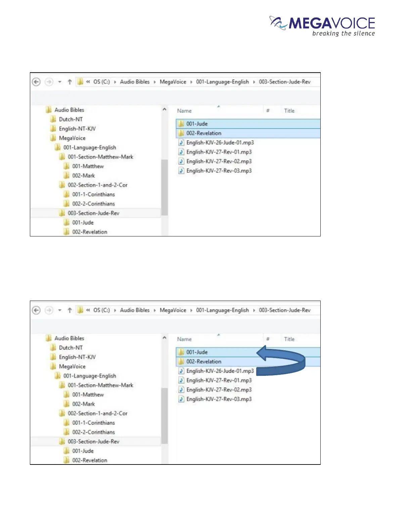Select 003-Section-Jude-Rev breadcrumb in bottom Explorer window
This screenshot has width=411, height=532.
[285, 310]
